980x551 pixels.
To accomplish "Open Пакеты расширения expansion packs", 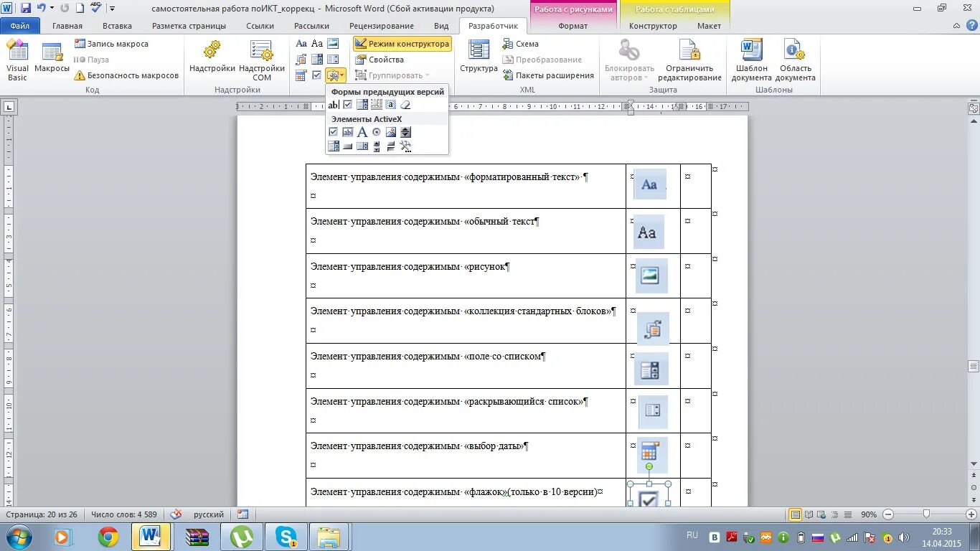I will pos(548,75).
